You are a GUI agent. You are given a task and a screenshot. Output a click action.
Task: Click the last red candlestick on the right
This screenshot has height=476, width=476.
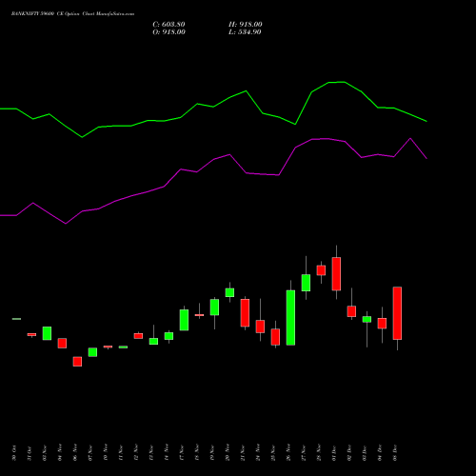point(397,313)
